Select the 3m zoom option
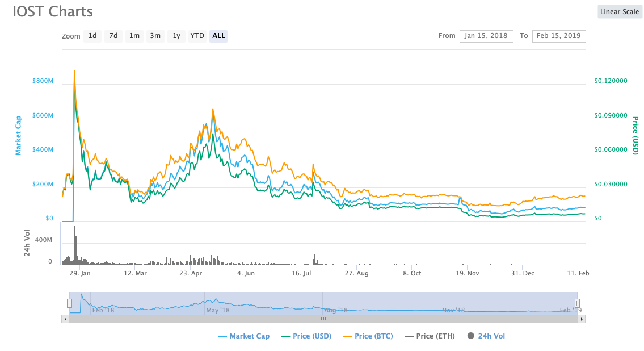The image size is (644, 351). tap(155, 36)
